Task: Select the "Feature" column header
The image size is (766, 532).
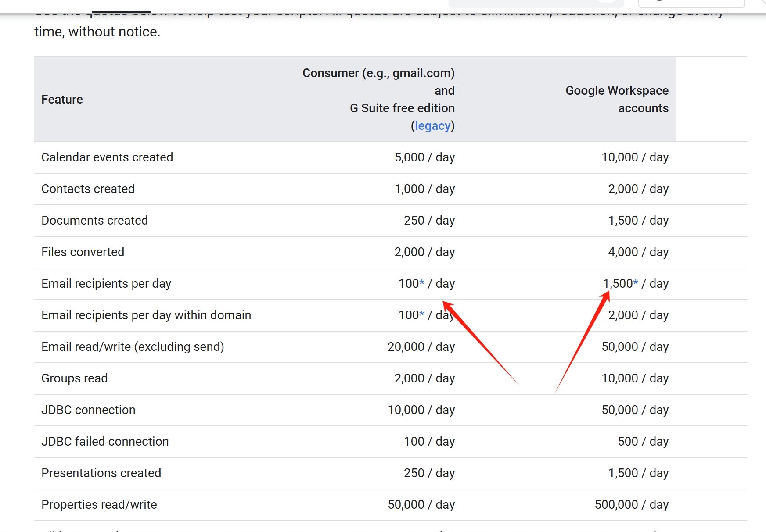Action: coord(62,100)
